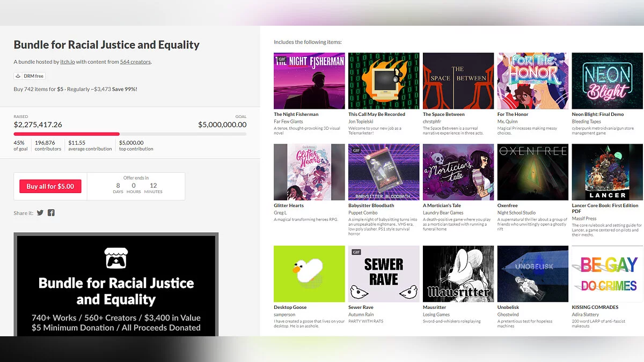This screenshot has height=362, width=644.
Task: Click BE GAY DO CRIMES cover image
Action: coord(608,274)
